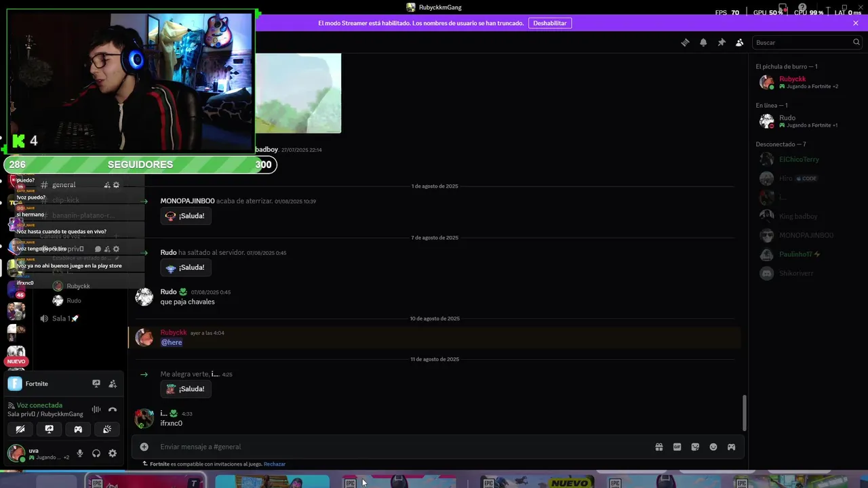Click Voz conectada status text
Image resolution: width=868 pixels, height=488 pixels.
click(39, 405)
